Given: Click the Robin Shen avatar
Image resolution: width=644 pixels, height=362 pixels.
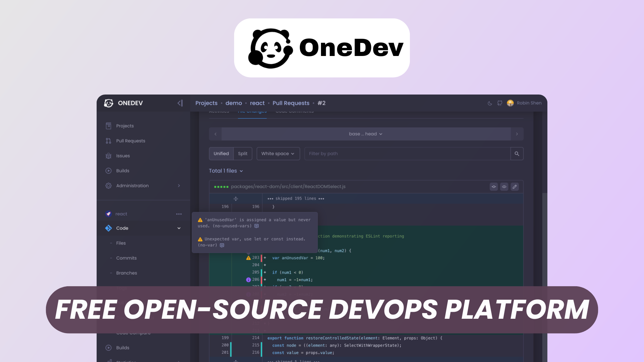Looking at the screenshot, I should click(511, 103).
